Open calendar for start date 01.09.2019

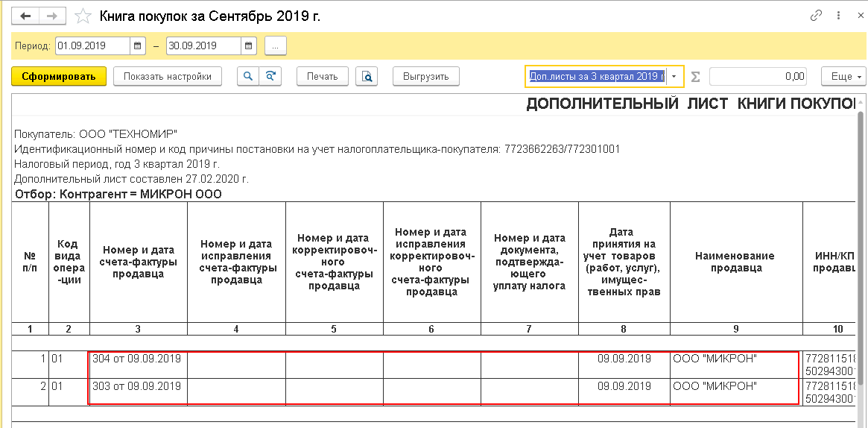click(138, 46)
